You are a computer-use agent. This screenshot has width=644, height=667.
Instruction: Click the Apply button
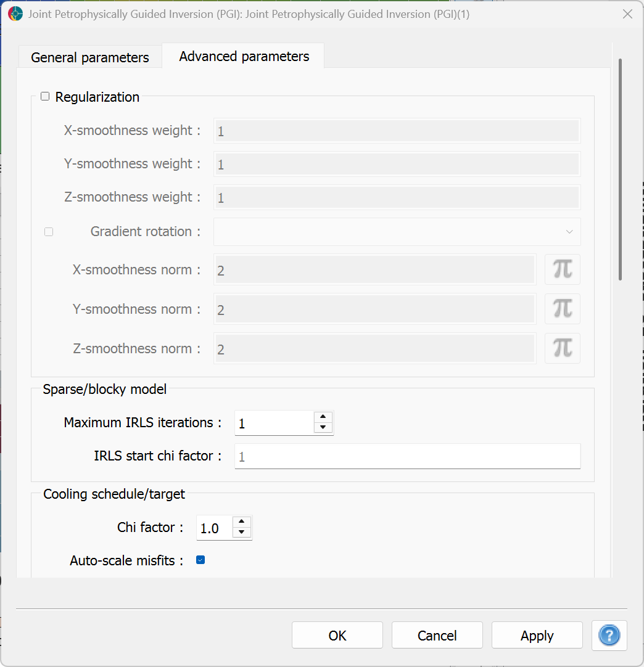point(537,635)
